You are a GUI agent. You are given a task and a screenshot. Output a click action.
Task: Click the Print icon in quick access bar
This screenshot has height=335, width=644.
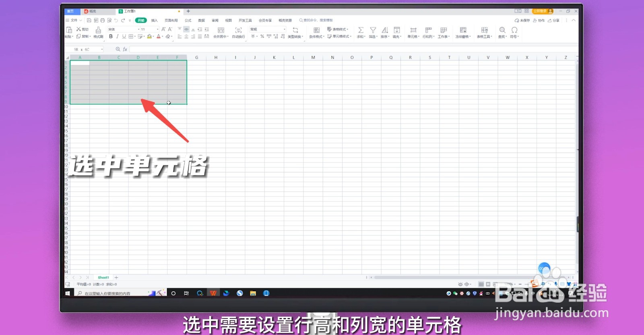click(x=103, y=20)
